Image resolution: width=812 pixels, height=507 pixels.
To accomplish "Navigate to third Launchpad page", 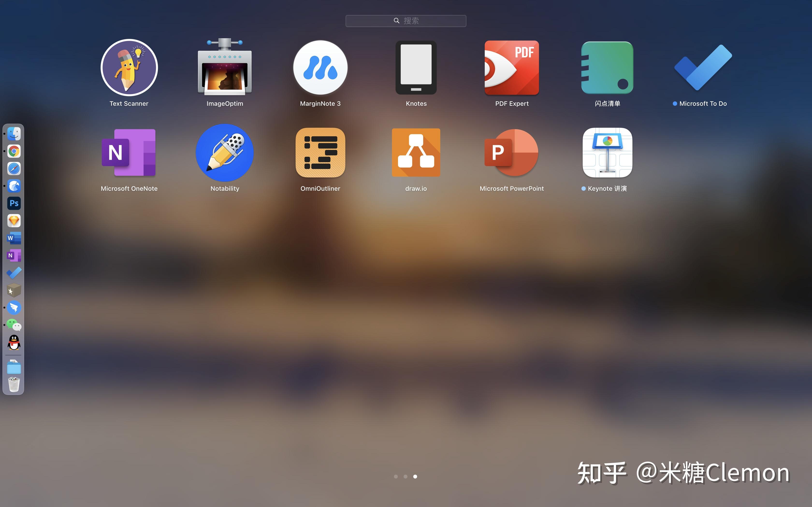I will (x=415, y=477).
